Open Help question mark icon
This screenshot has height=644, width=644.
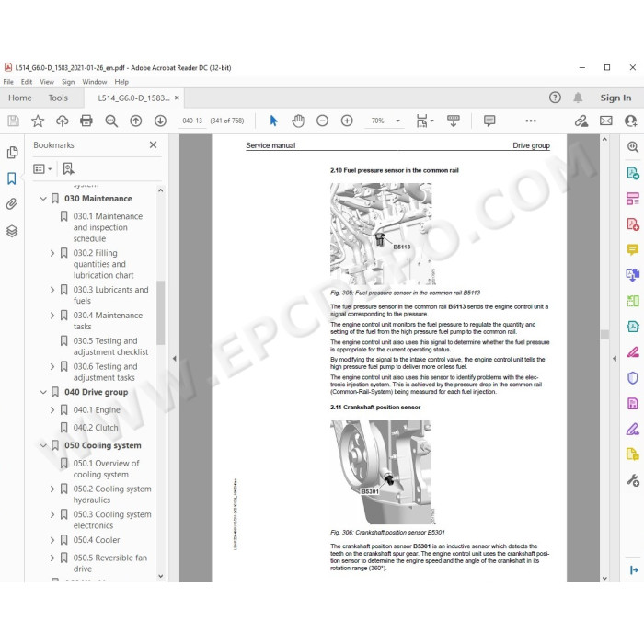pos(555,98)
